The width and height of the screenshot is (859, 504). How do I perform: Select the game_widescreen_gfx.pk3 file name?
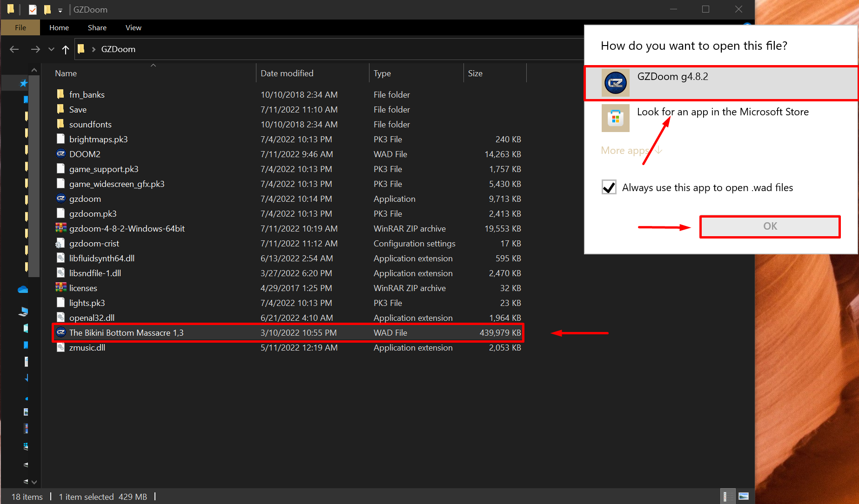pos(117,184)
